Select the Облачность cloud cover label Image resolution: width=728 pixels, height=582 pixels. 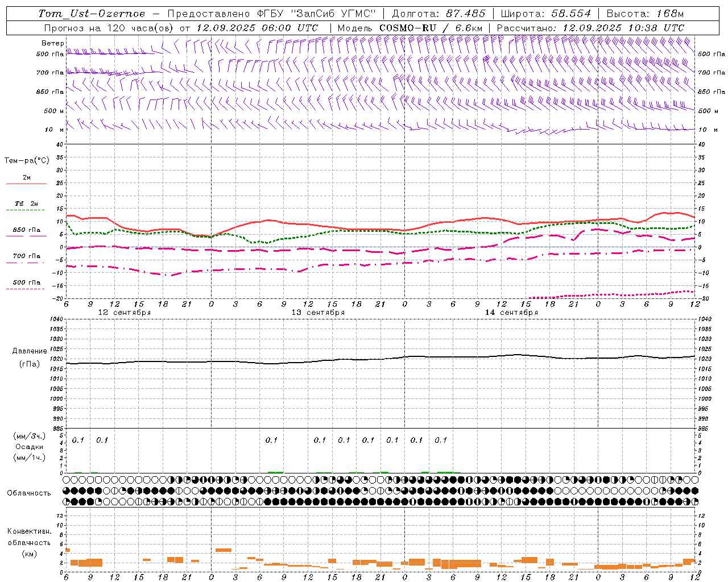(x=29, y=493)
